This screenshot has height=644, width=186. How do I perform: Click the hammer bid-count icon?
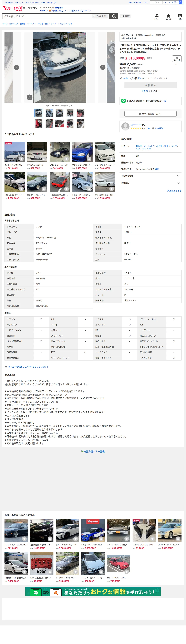point(121,78)
